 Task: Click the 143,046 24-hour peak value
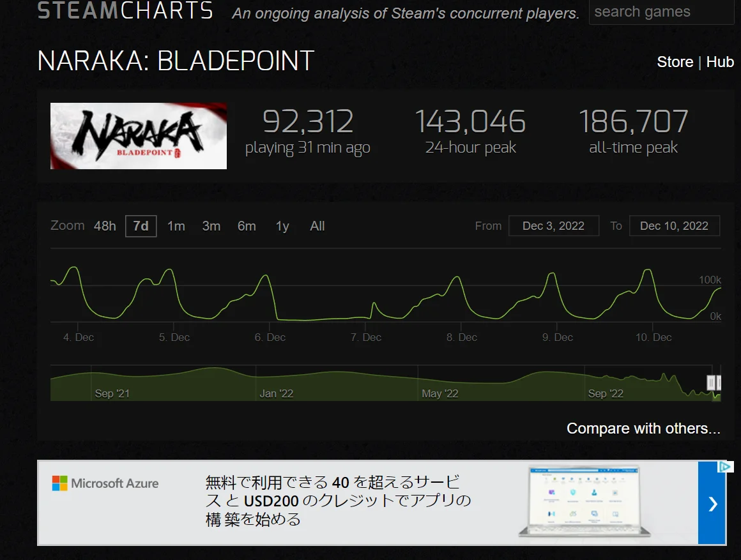470,121
